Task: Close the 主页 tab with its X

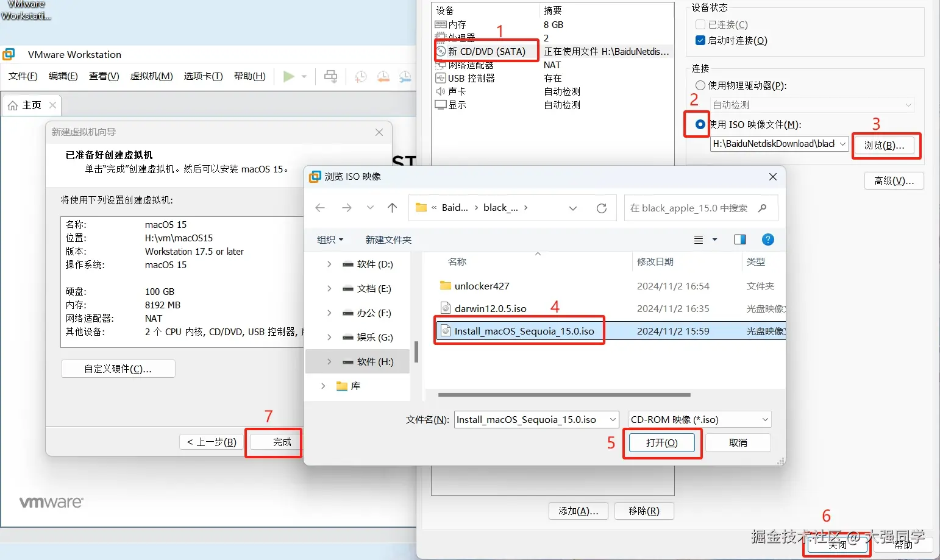Action: 53,105
